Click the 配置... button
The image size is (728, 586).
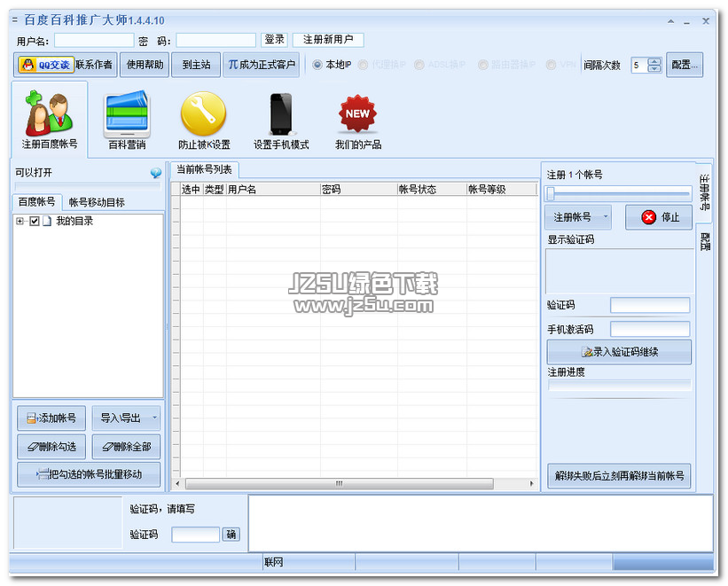685,65
